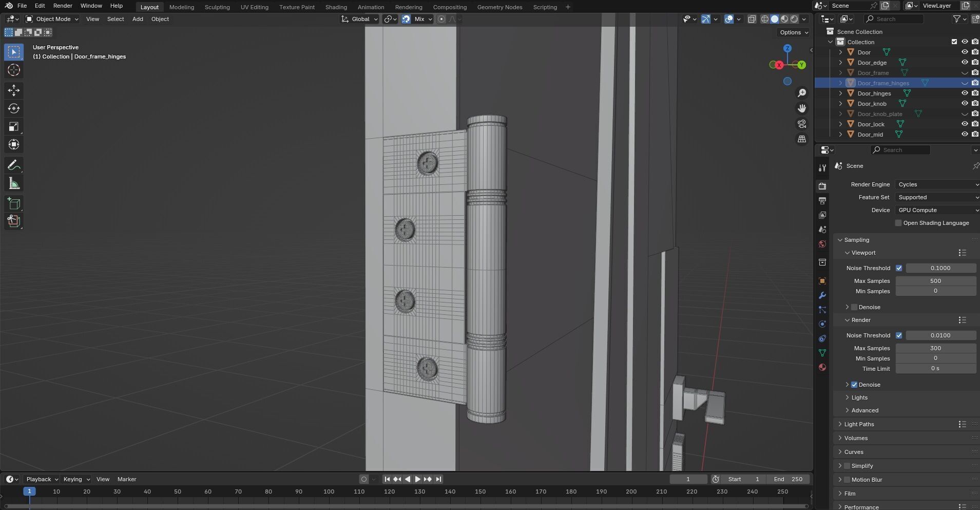Image resolution: width=980 pixels, height=510 pixels.
Task: Toggle Render Noise Threshold checkbox
Action: pyautogui.click(x=899, y=335)
